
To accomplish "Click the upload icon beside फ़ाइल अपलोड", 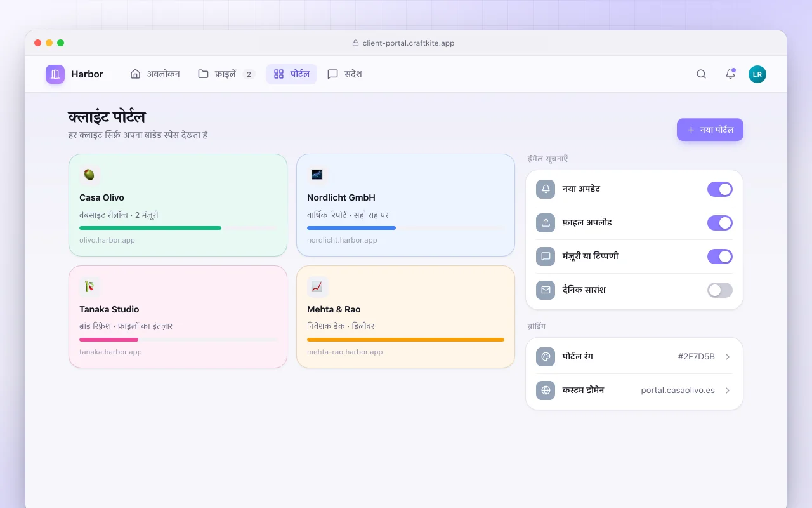I will (546, 223).
